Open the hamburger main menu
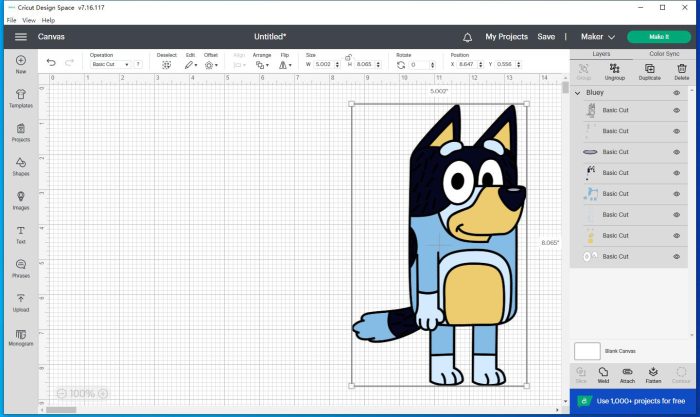 click(21, 37)
